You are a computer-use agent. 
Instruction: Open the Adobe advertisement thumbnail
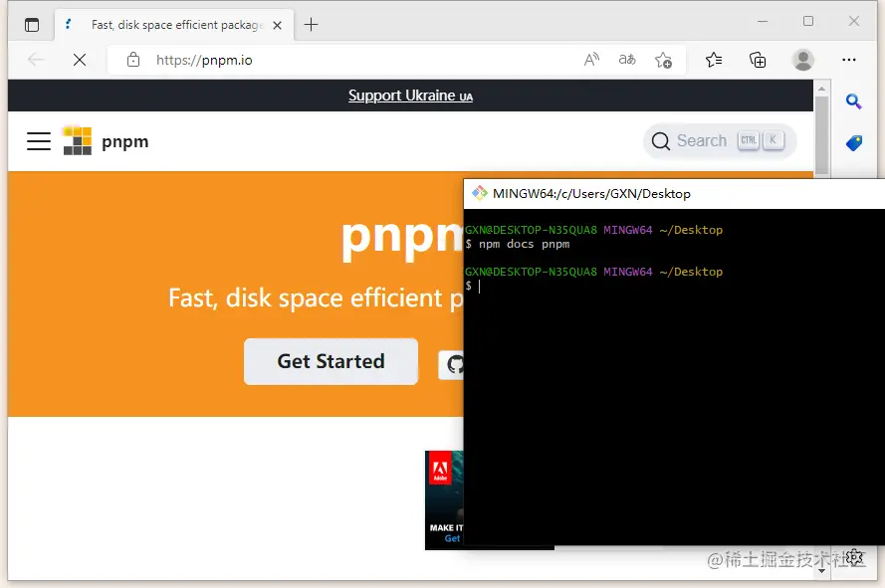click(x=444, y=499)
